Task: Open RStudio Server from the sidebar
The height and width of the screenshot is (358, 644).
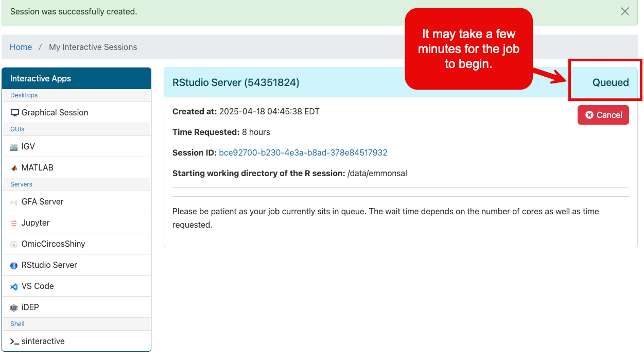Action: [x=49, y=265]
